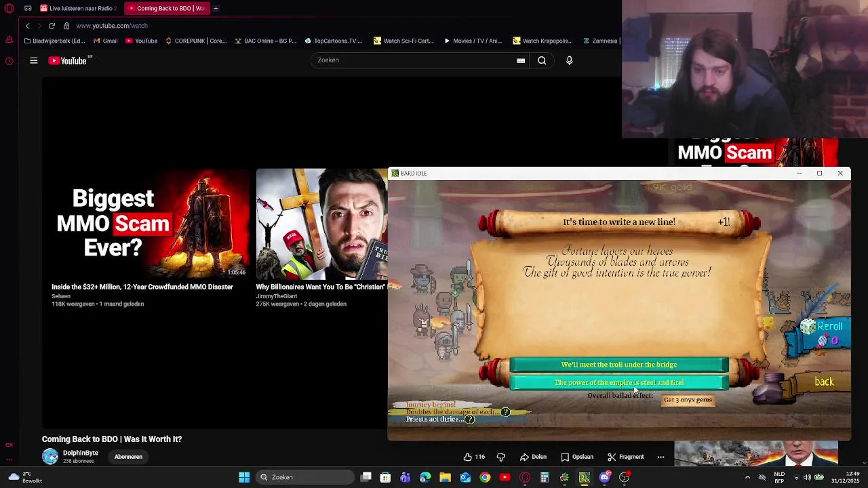Click Get 3 onyx gems effect label
This screenshot has width=868, height=488.
pos(688,400)
